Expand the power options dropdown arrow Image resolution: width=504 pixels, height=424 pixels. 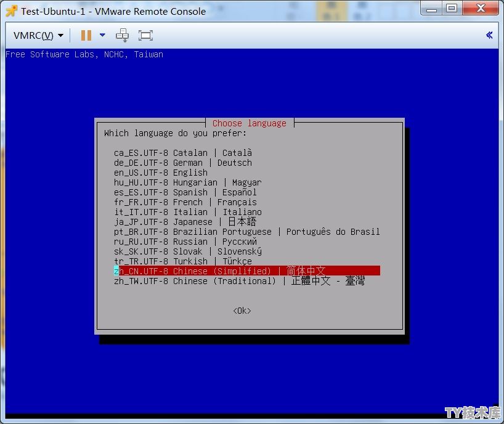[102, 35]
